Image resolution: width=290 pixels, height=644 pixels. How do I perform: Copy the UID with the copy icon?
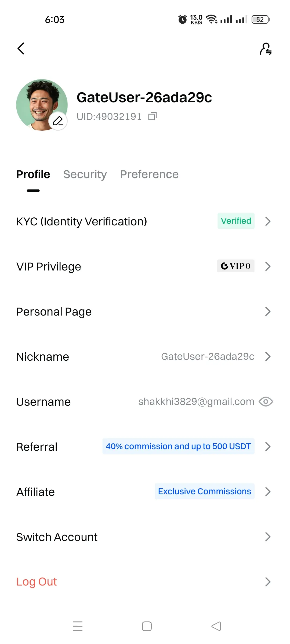[153, 116]
